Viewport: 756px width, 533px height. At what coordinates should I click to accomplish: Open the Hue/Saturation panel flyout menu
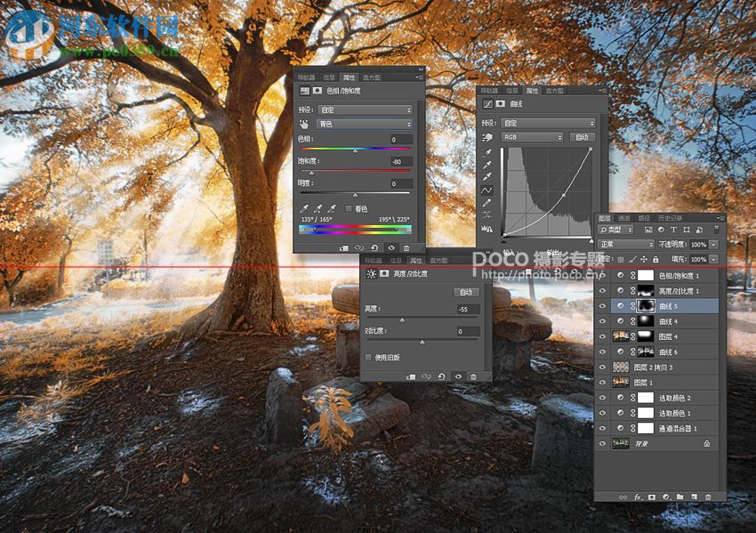tap(419, 77)
